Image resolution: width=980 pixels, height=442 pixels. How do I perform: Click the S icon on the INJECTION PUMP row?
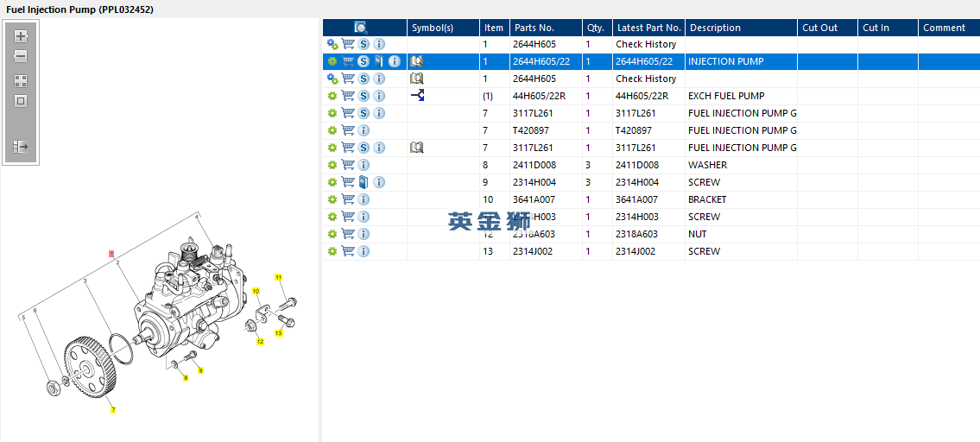pos(364,61)
